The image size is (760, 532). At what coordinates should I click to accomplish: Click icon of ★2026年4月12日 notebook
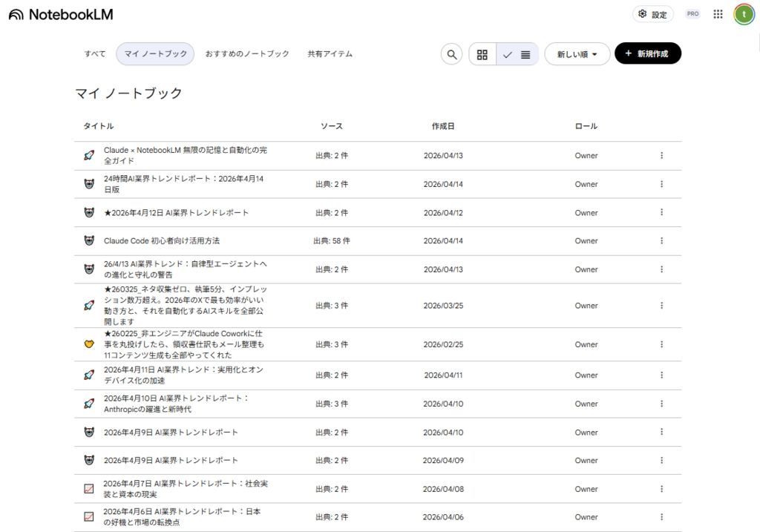pos(89,213)
